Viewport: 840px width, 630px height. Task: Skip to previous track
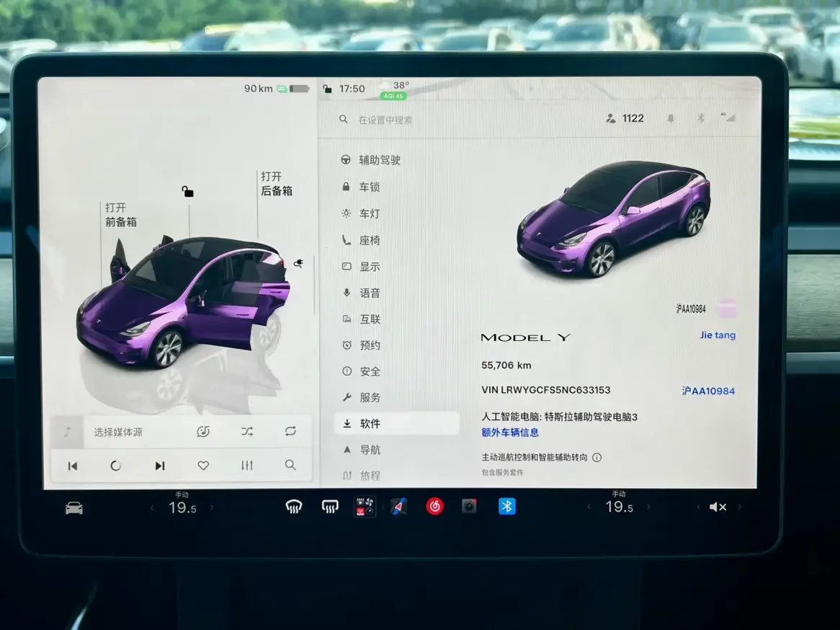(x=72, y=466)
